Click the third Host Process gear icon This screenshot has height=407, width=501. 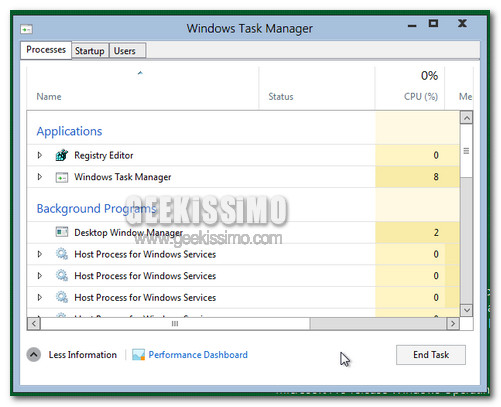pos(62,297)
